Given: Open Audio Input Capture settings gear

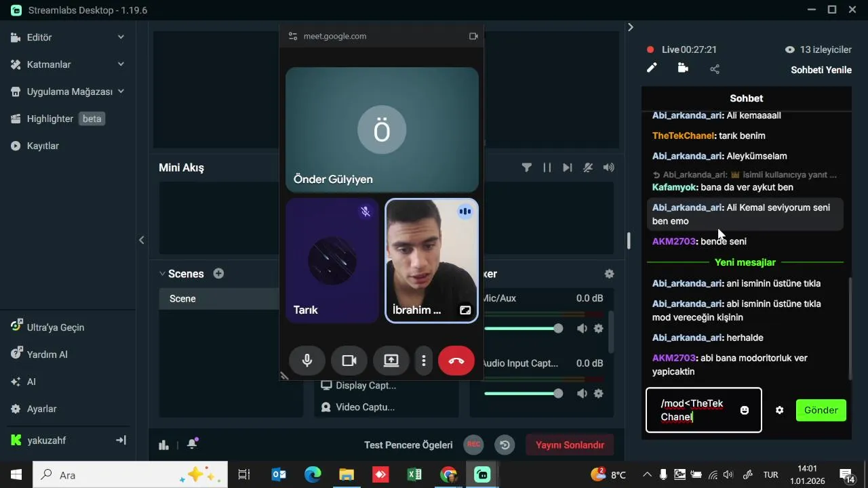Looking at the screenshot, I should pos(598,394).
